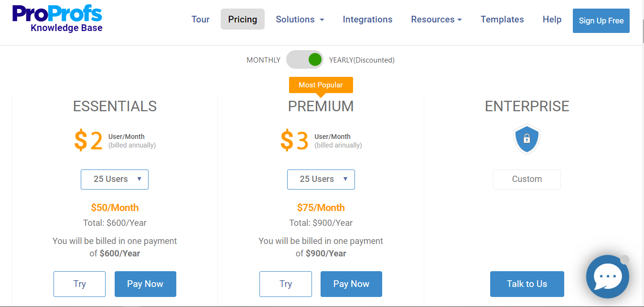This screenshot has height=307, width=644.
Task: Click the Talk to Us button
Action: (527, 284)
